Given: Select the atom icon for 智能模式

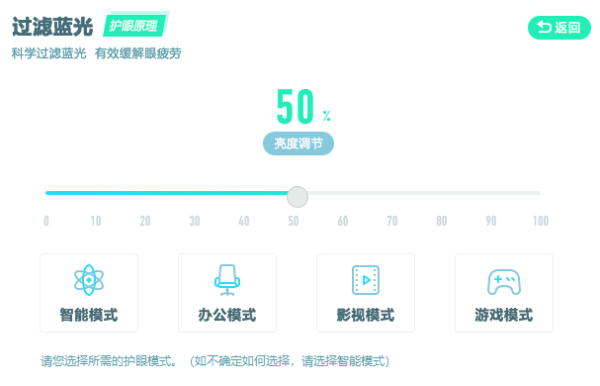Looking at the screenshot, I should pyautogui.click(x=89, y=280).
